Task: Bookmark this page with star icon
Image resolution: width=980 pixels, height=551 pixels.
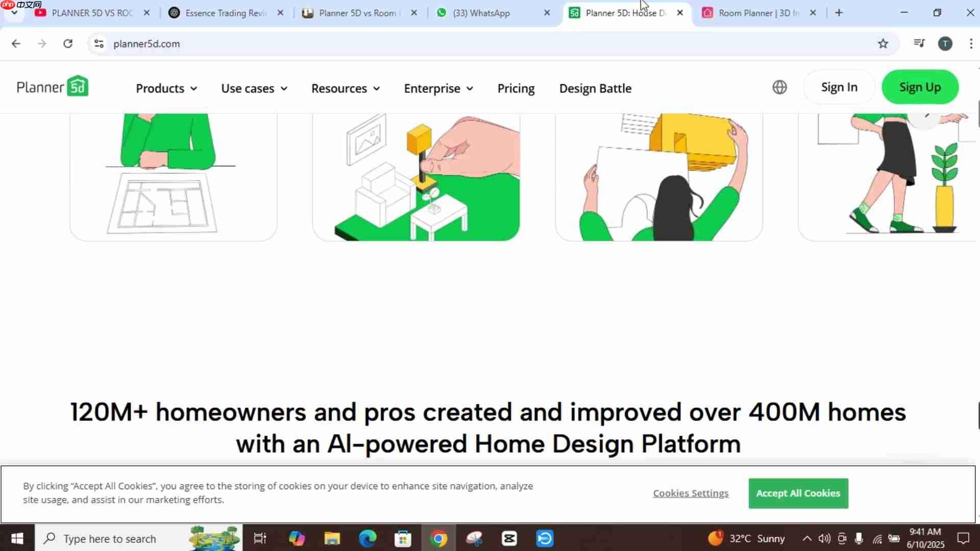Action: [x=883, y=44]
